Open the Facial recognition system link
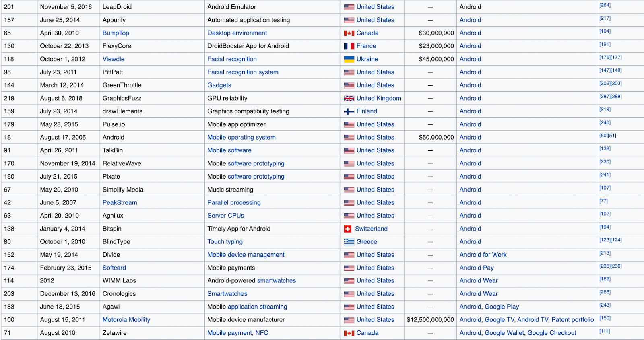The height and width of the screenshot is (340, 644). [x=243, y=72]
